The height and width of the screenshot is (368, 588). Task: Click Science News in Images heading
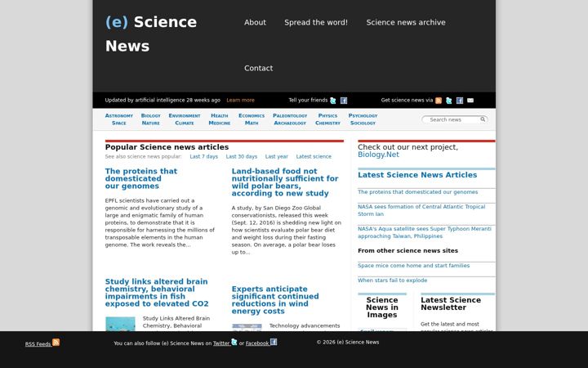coord(381,307)
